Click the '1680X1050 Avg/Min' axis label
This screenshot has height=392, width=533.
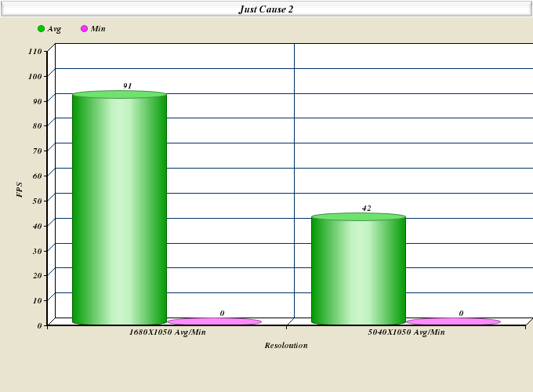click(167, 332)
